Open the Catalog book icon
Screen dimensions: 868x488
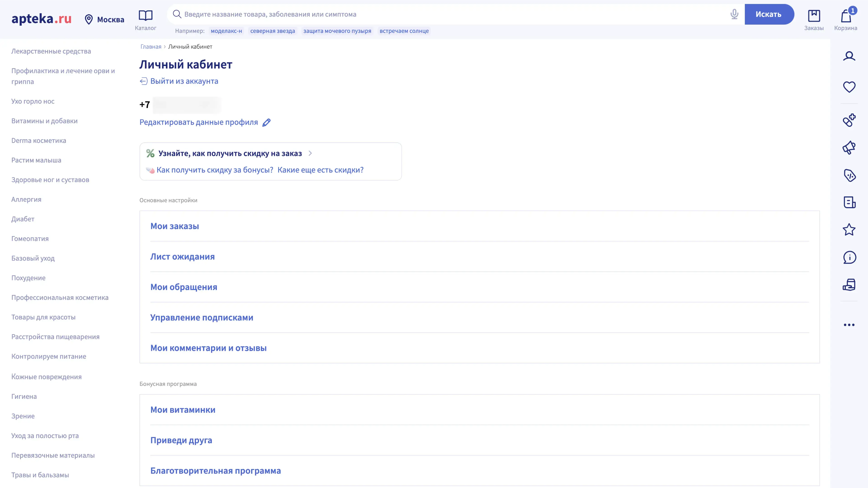(145, 16)
